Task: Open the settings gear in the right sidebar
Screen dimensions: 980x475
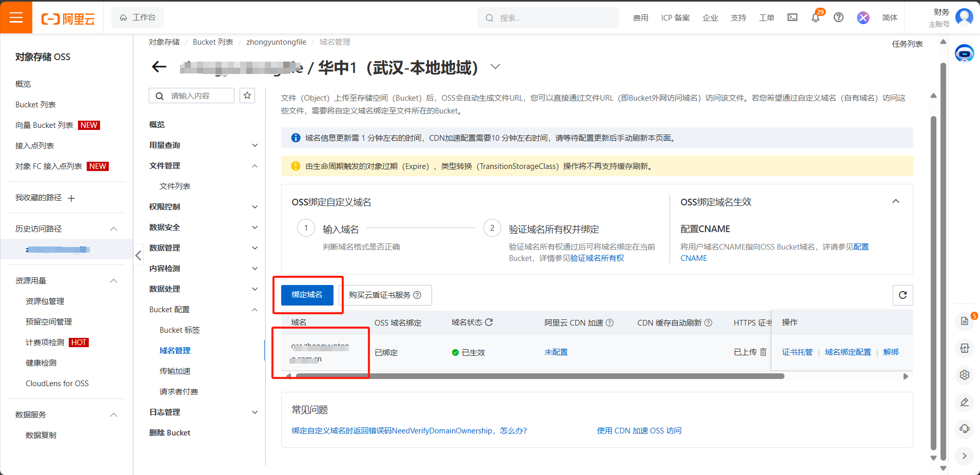Action: tap(965, 375)
